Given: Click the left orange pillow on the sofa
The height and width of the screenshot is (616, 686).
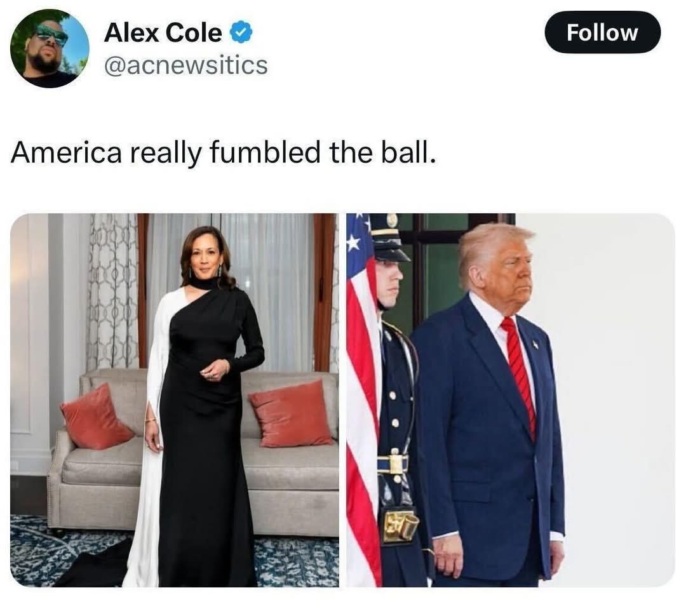Looking at the screenshot, I should [96, 417].
